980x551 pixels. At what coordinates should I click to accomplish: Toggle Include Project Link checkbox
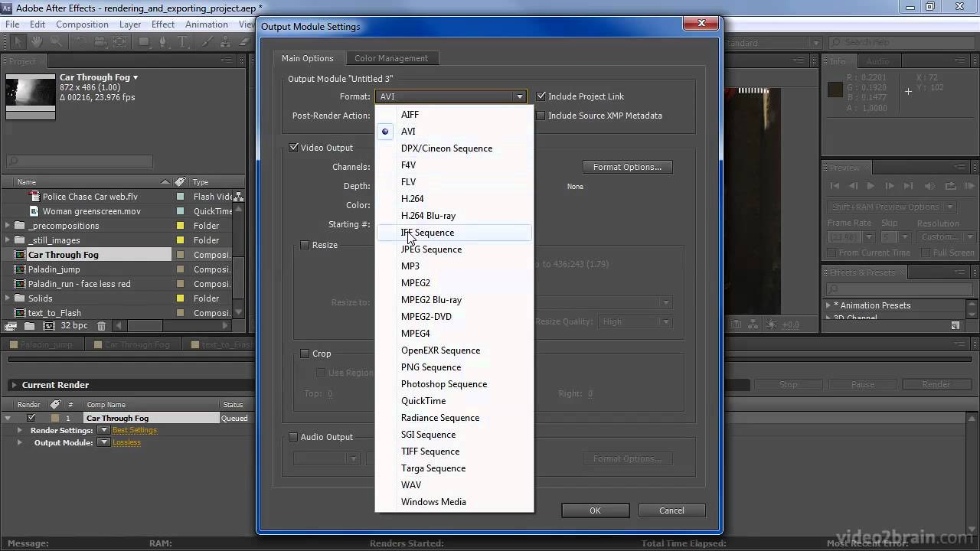541,96
